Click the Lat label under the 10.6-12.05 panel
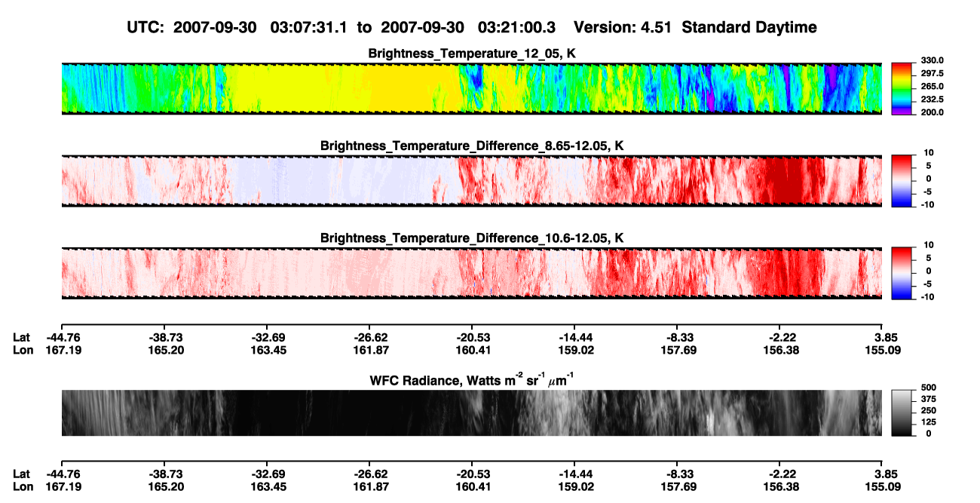Screen dimensions: 980x503 21,338
